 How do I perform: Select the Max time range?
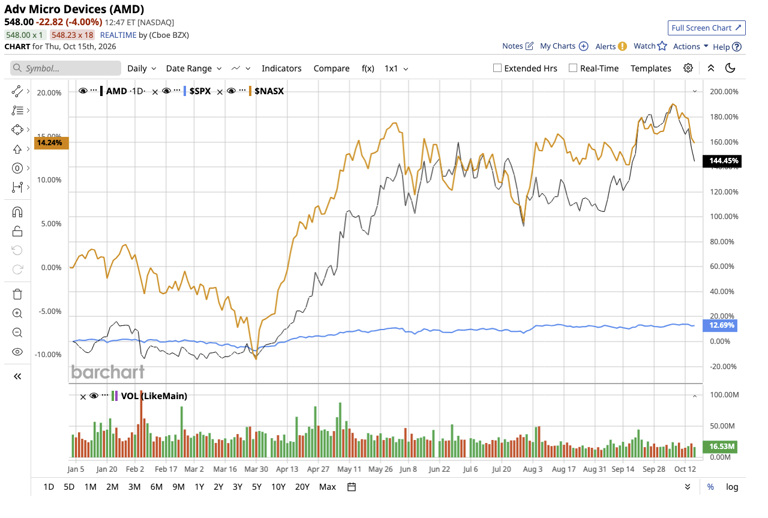[327, 487]
